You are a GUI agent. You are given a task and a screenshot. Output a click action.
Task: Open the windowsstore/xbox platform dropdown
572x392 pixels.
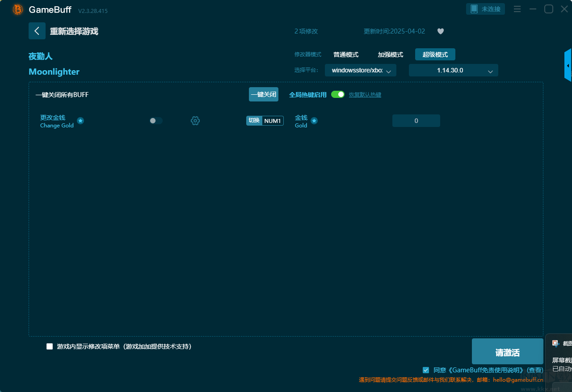coord(361,70)
